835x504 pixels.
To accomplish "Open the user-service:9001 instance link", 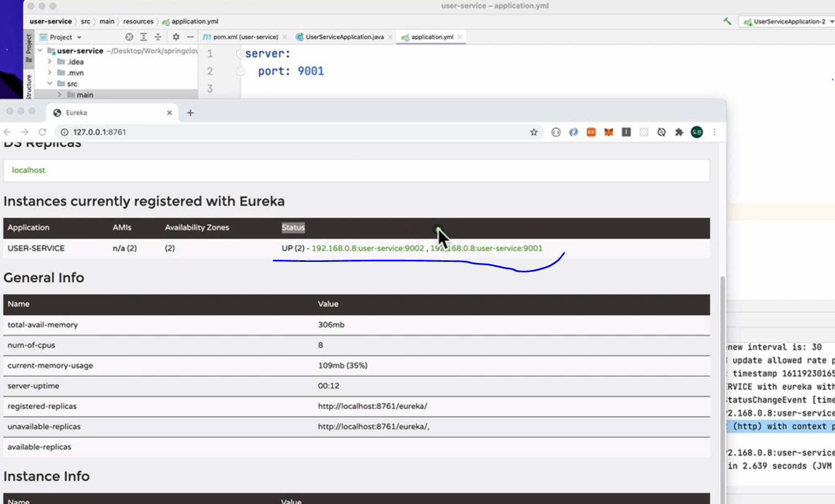I will click(487, 248).
